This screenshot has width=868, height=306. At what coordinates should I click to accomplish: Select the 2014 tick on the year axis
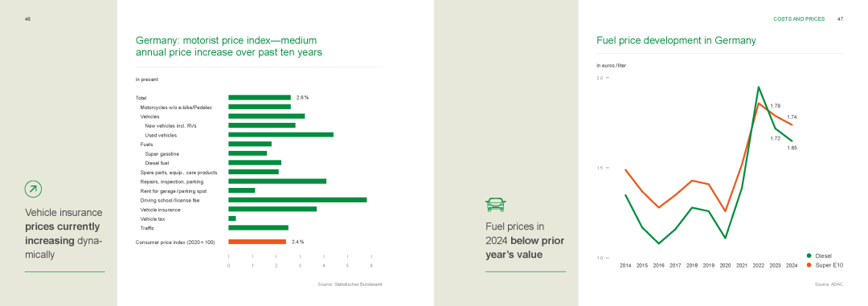tap(625, 266)
